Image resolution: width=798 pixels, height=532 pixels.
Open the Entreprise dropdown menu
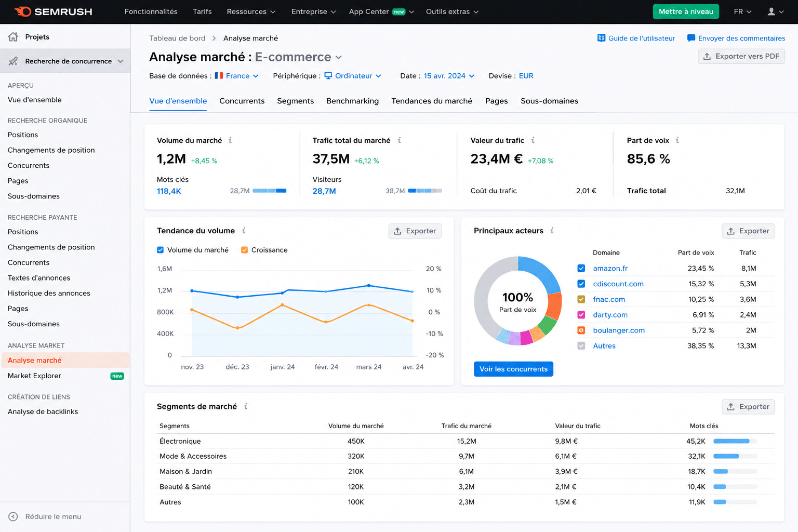click(x=313, y=11)
